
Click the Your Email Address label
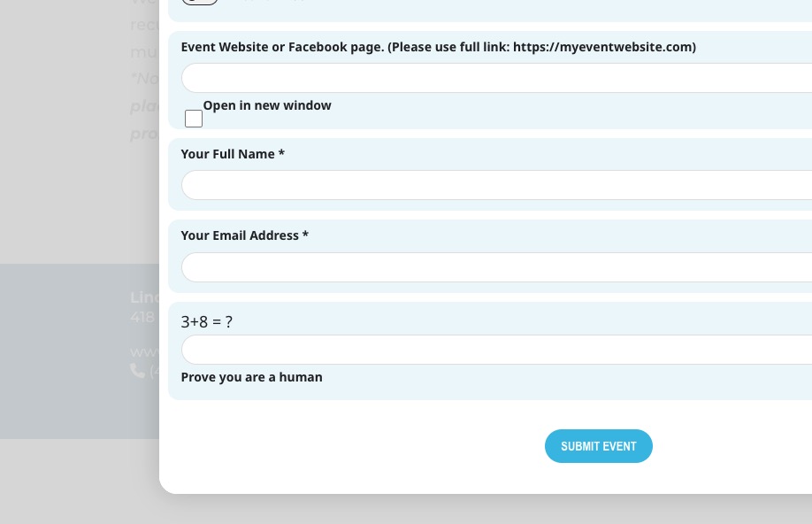click(x=244, y=235)
